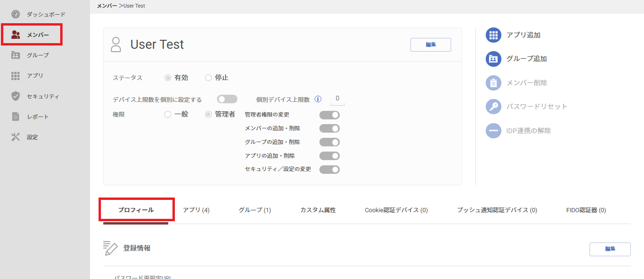Image resolution: width=644 pixels, height=279 pixels.
Task: Select the 管理者 permission radio button
Action: (209, 114)
